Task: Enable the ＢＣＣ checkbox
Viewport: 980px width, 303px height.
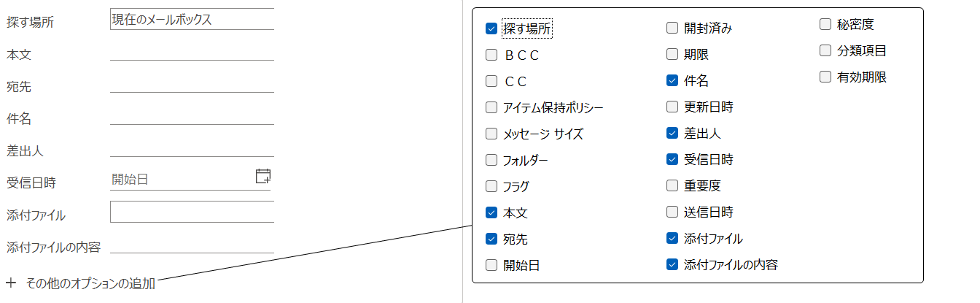Action: coord(491,55)
